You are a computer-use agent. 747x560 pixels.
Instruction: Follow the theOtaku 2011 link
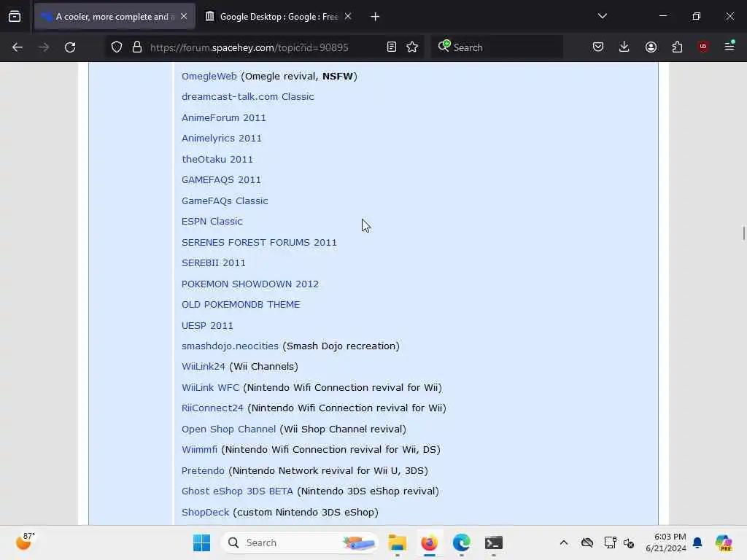(x=217, y=159)
